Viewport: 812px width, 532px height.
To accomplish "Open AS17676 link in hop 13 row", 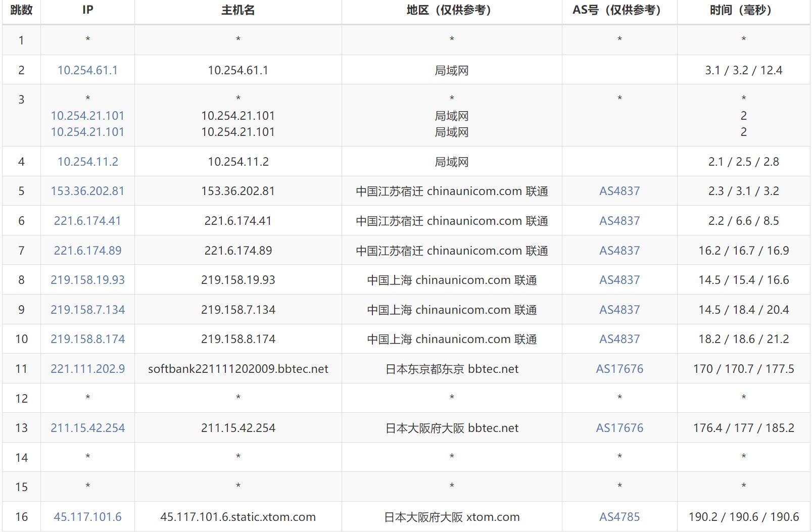I will point(619,428).
